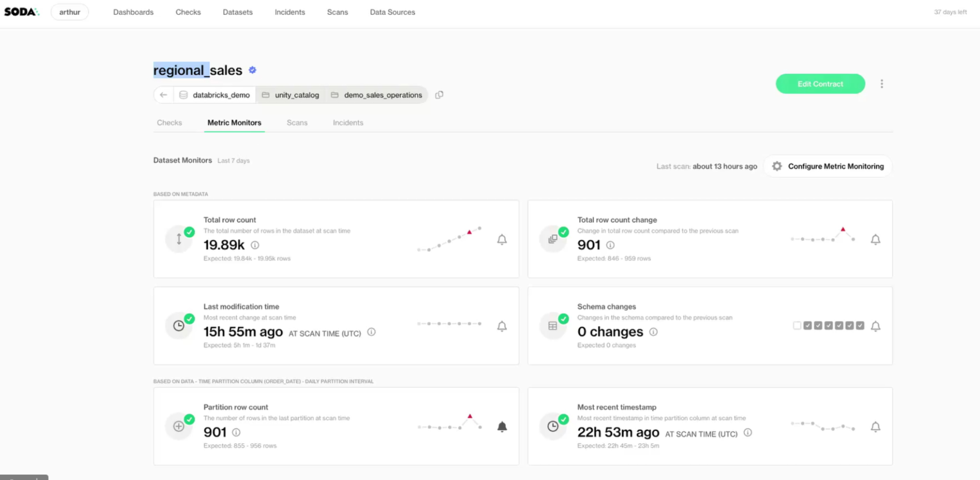The height and width of the screenshot is (480, 980).
Task: Toggle alert bell for Total row count change
Action: 875,240
